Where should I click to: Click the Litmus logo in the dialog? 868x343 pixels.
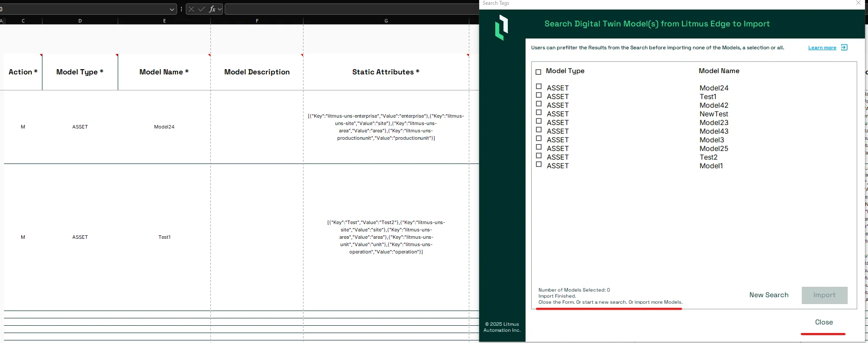point(502,27)
